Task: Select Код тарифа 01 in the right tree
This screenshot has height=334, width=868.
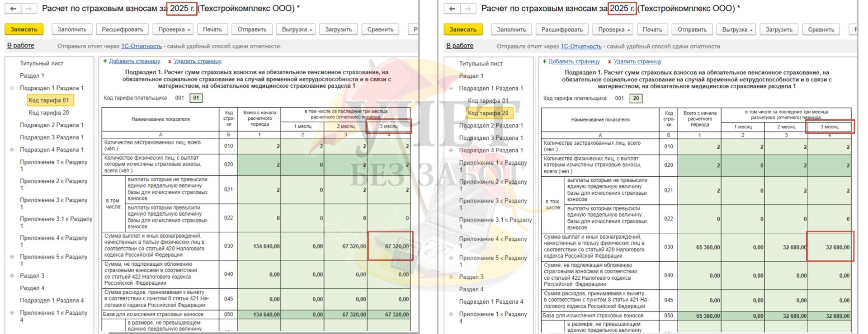Action: [488, 101]
